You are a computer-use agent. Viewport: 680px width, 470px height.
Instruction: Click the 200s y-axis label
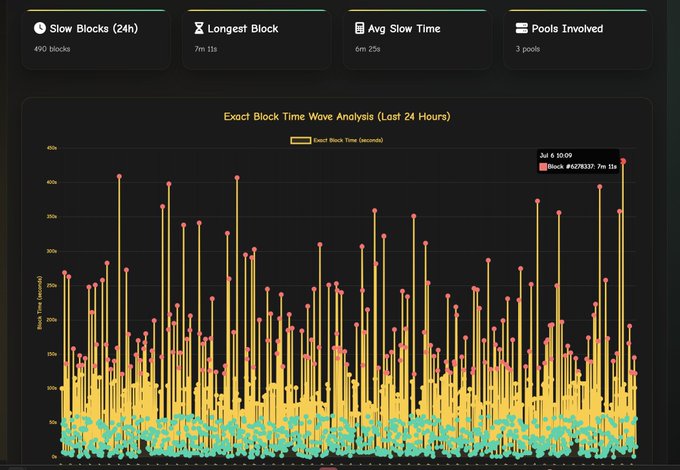click(52, 320)
